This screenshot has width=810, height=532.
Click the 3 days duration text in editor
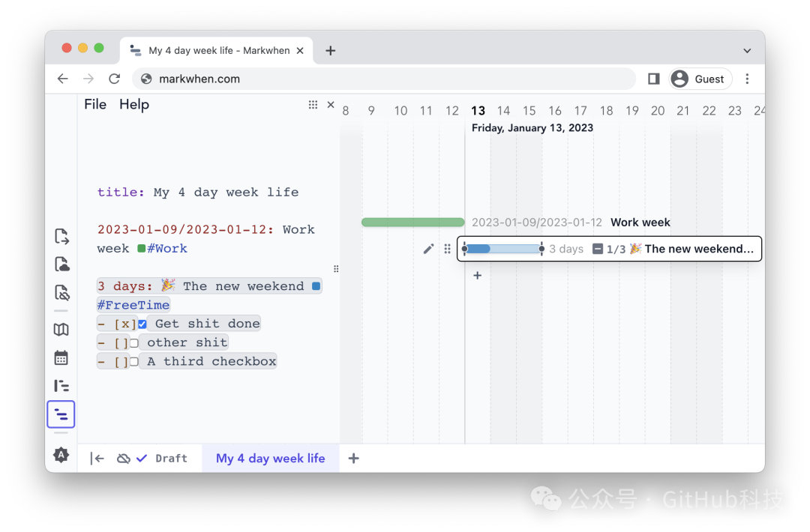click(x=124, y=286)
